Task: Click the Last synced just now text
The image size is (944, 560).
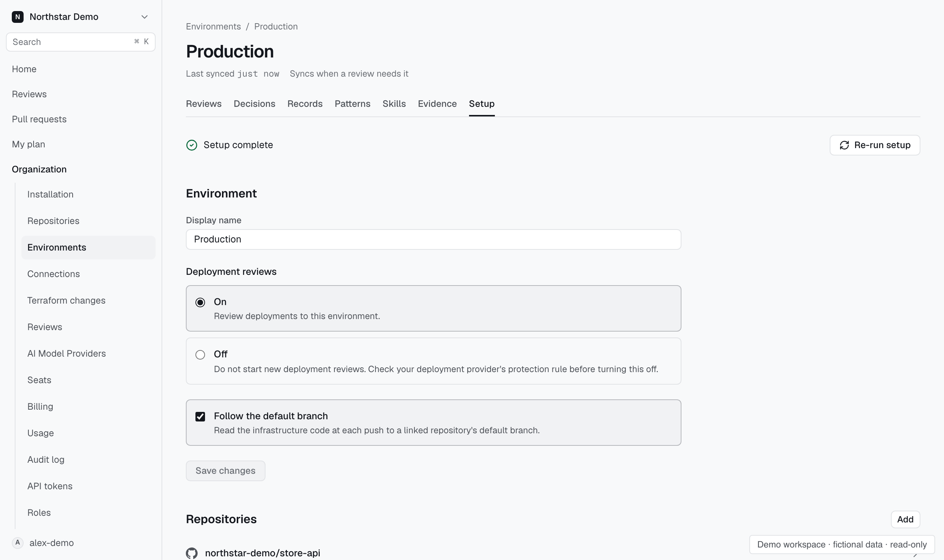Action: coord(233,74)
